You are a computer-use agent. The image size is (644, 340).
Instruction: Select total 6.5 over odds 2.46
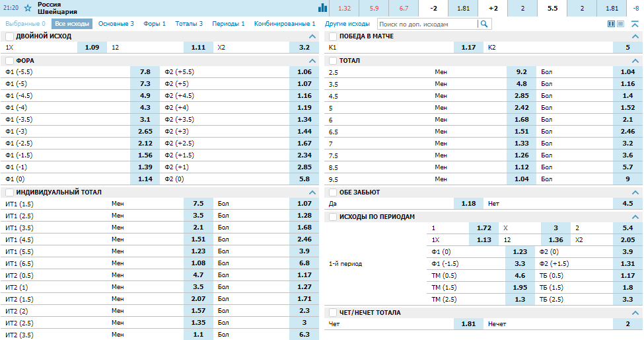click(627, 132)
